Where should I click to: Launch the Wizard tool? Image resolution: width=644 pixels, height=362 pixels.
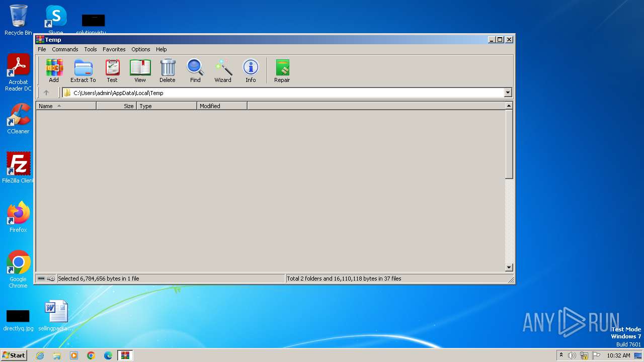tap(223, 71)
